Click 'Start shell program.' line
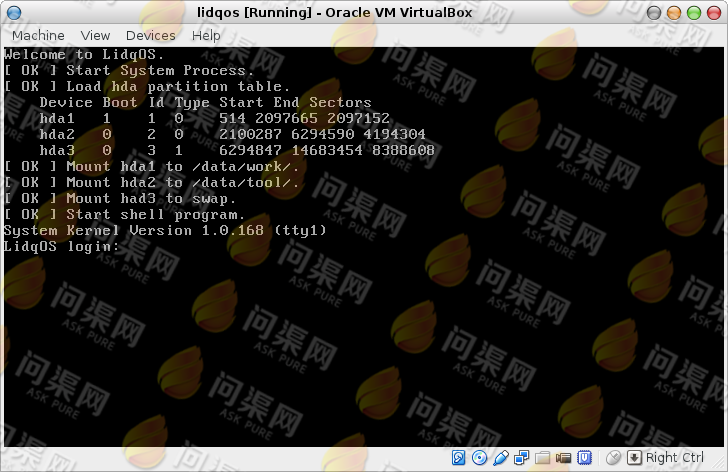Viewport: 728px width, 472px height. (124, 214)
